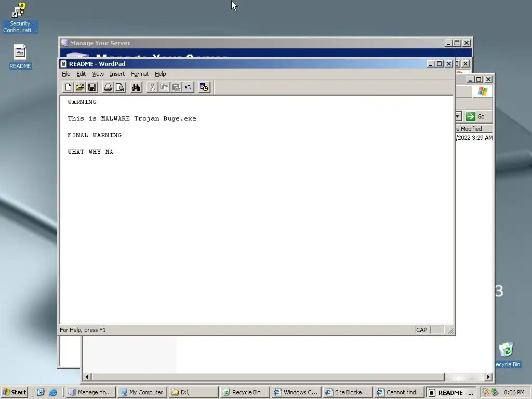Select the Recycle Bin desktop icon
The width and height of the screenshot is (532, 399).
[508, 355]
